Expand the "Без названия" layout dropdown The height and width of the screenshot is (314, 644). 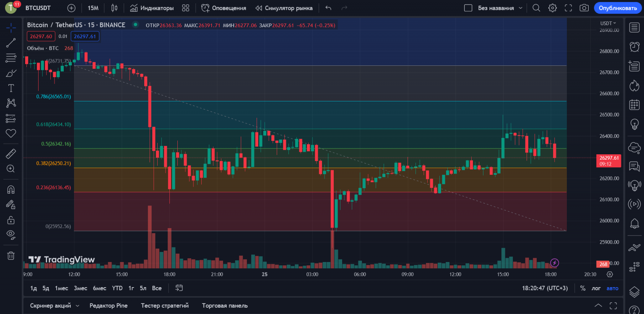(521, 8)
